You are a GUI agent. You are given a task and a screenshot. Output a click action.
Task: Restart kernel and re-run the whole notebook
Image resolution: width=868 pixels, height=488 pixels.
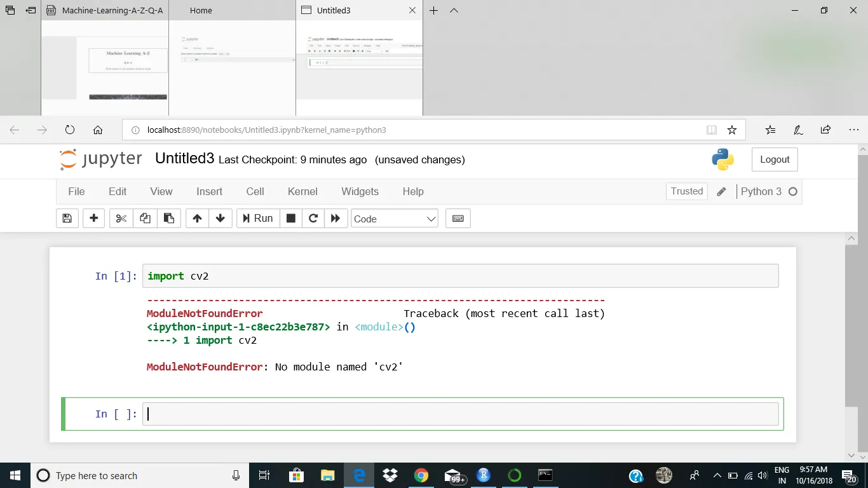point(336,219)
